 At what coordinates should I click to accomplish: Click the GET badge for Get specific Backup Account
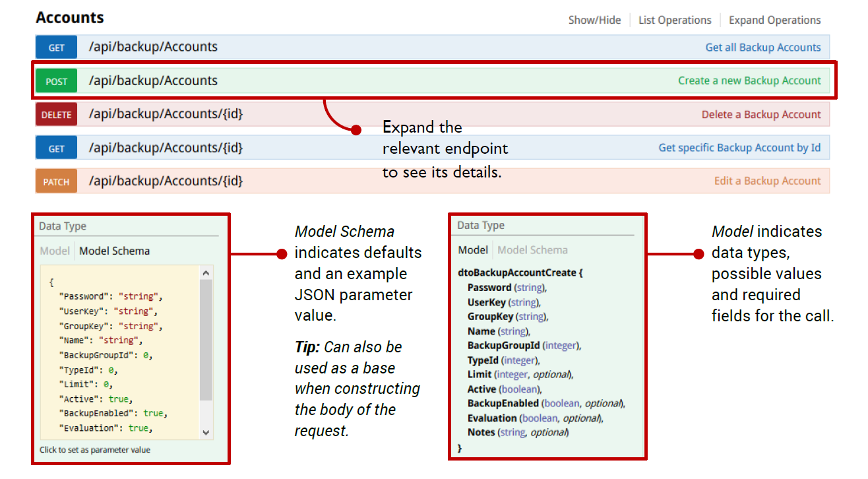pos(57,148)
